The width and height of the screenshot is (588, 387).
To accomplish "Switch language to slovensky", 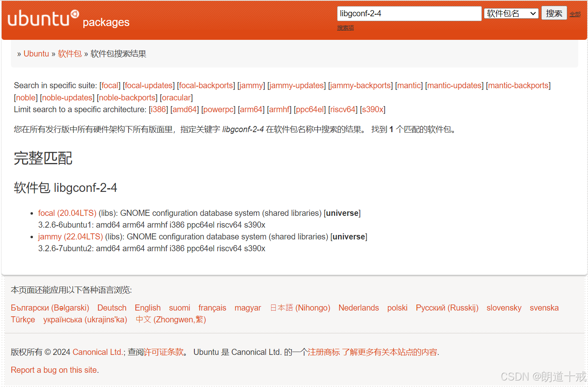I will [504, 308].
